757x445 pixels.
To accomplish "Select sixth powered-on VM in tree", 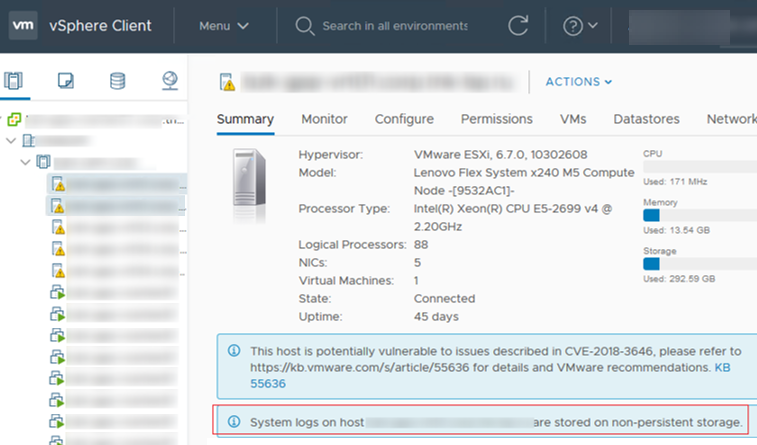I will (114, 400).
